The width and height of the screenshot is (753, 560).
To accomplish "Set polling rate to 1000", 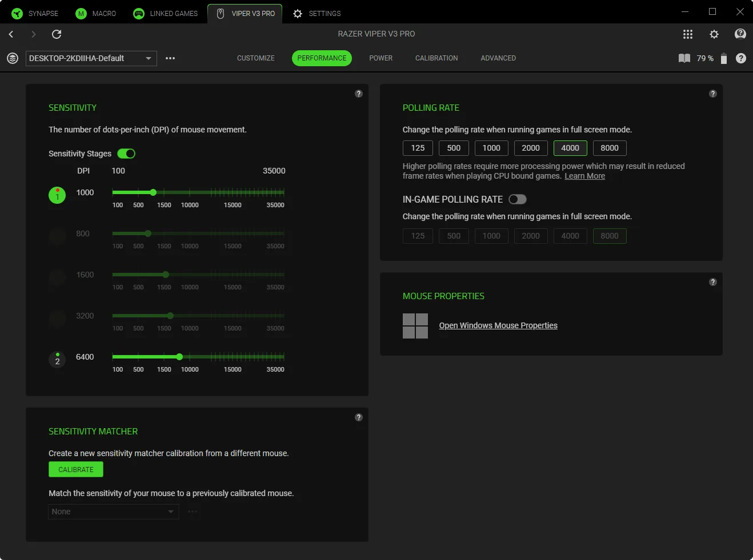I will 491,148.
